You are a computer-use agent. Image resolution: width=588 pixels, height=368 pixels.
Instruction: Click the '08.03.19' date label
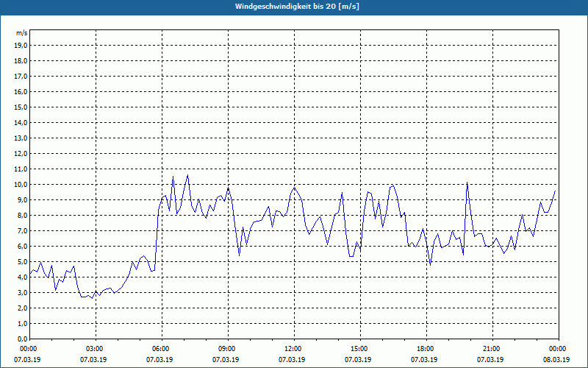[x=556, y=360]
